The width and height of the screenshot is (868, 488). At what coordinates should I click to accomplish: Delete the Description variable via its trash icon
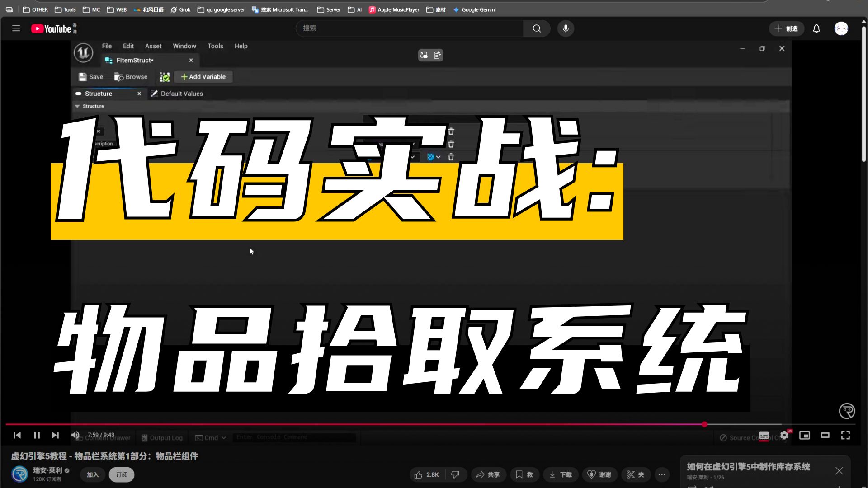tap(451, 144)
